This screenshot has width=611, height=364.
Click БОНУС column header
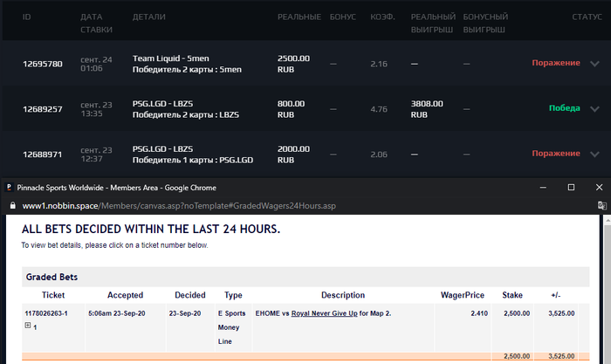(343, 17)
